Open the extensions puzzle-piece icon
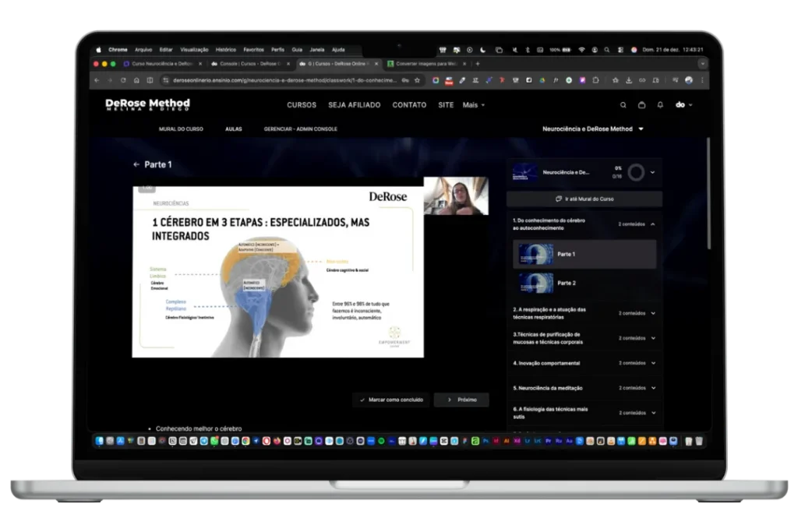 click(595, 80)
